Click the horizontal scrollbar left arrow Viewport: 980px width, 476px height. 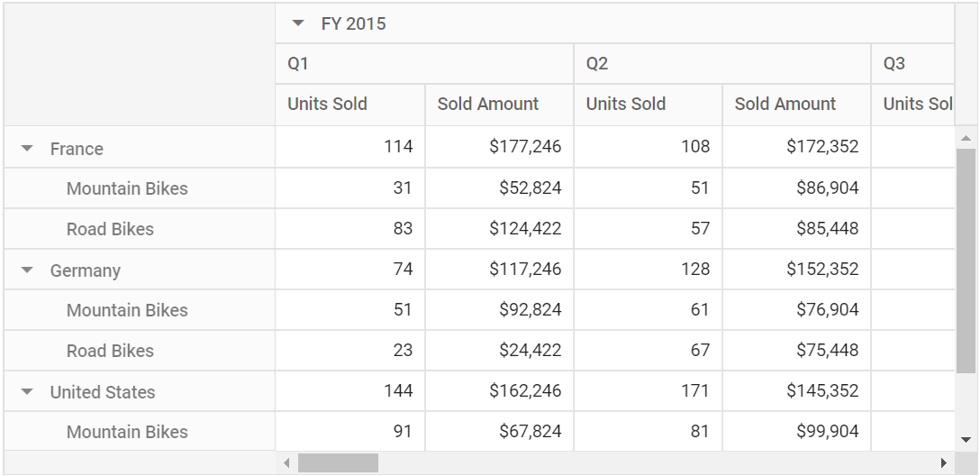tap(286, 462)
